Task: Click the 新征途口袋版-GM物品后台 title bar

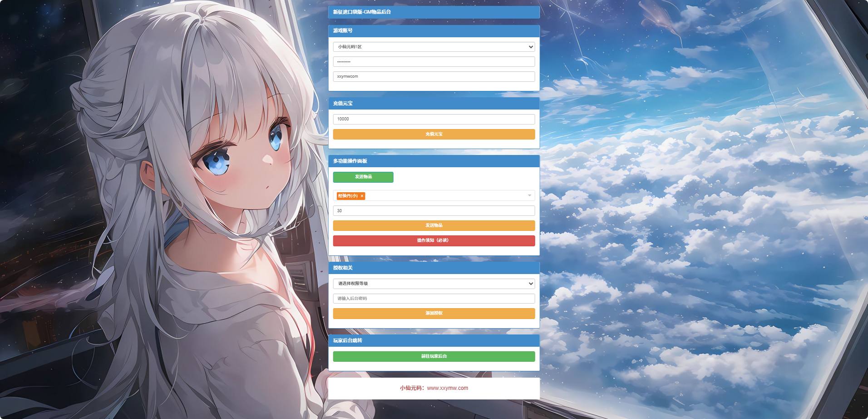Action: [434, 12]
